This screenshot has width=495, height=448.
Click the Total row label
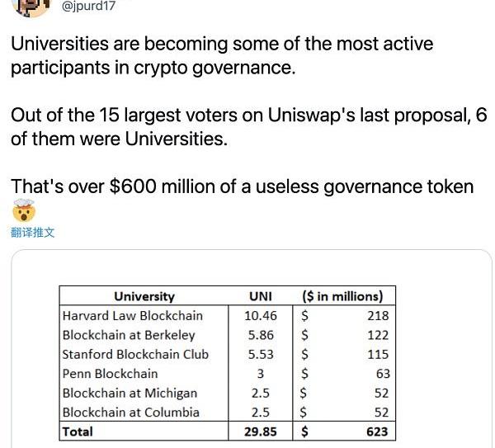tap(78, 431)
